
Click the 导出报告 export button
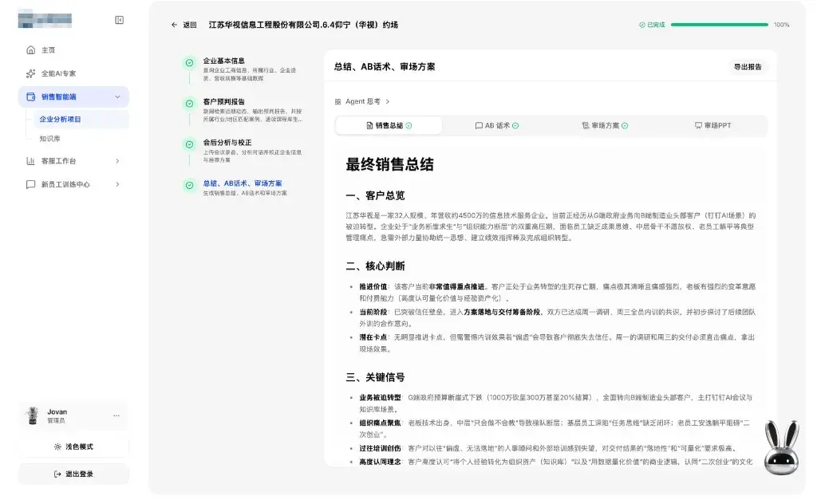pos(748,67)
